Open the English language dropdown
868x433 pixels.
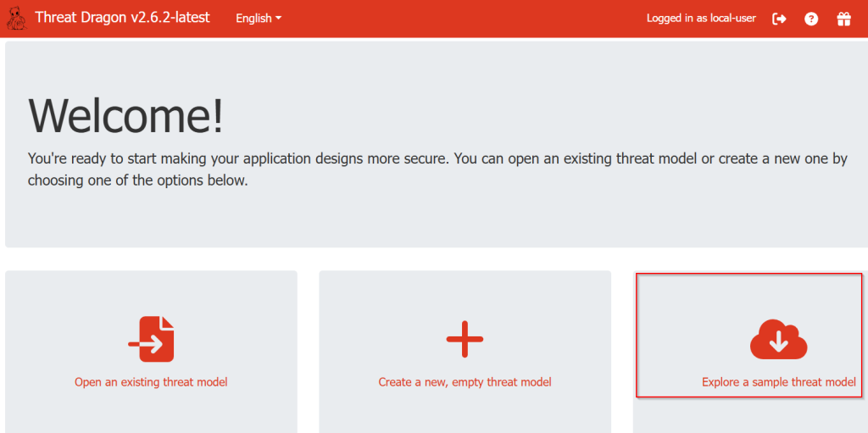[259, 19]
